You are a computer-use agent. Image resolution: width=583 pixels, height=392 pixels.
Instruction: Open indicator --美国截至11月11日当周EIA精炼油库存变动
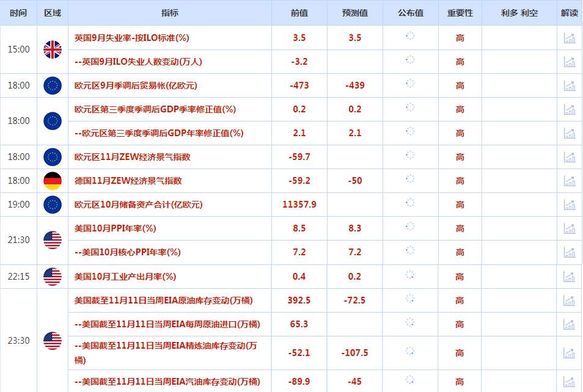pos(166,352)
